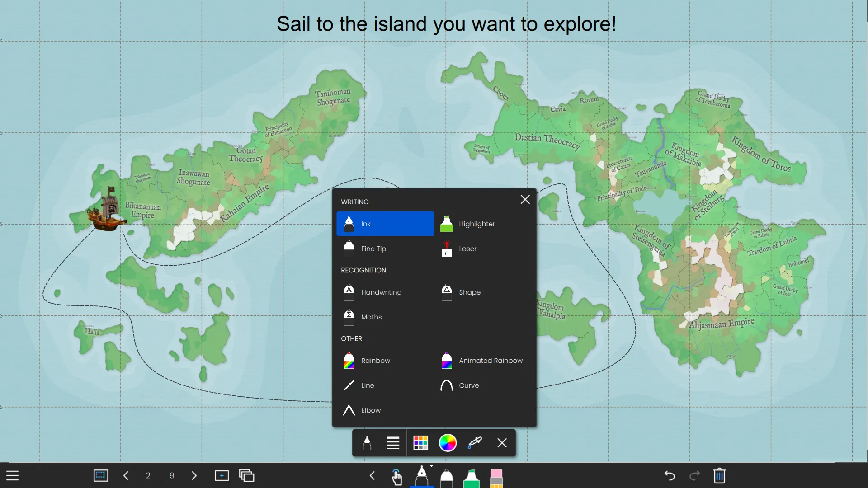Screen dimensions: 868x488
Task: Activate the eyedropper color sampler
Action: click(x=475, y=443)
